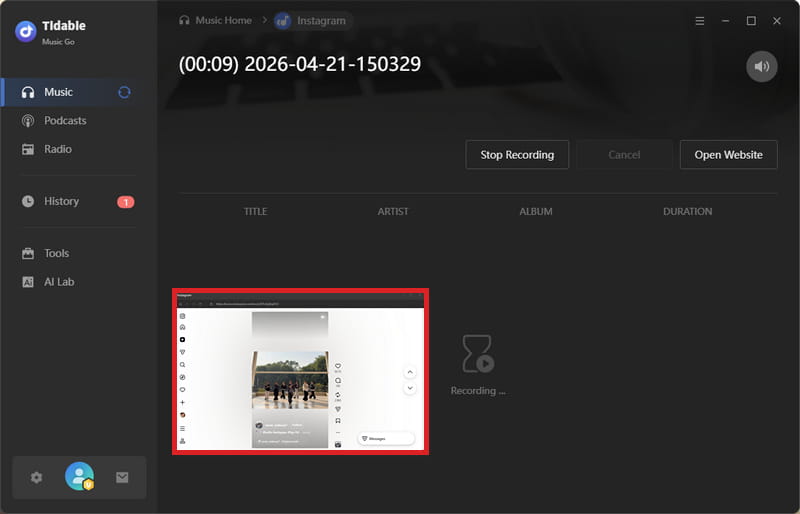Click the History clock icon

pos(28,202)
